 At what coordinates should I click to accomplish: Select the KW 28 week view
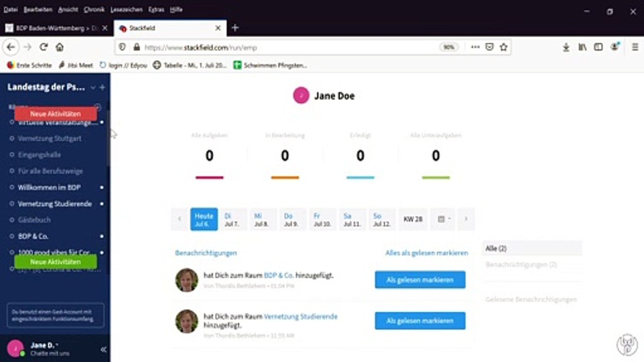[x=413, y=219]
